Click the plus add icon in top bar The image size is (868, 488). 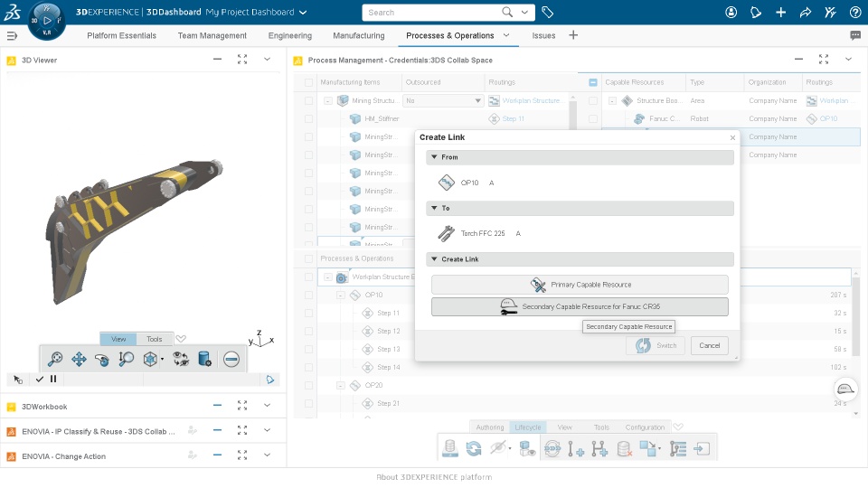point(780,12)
